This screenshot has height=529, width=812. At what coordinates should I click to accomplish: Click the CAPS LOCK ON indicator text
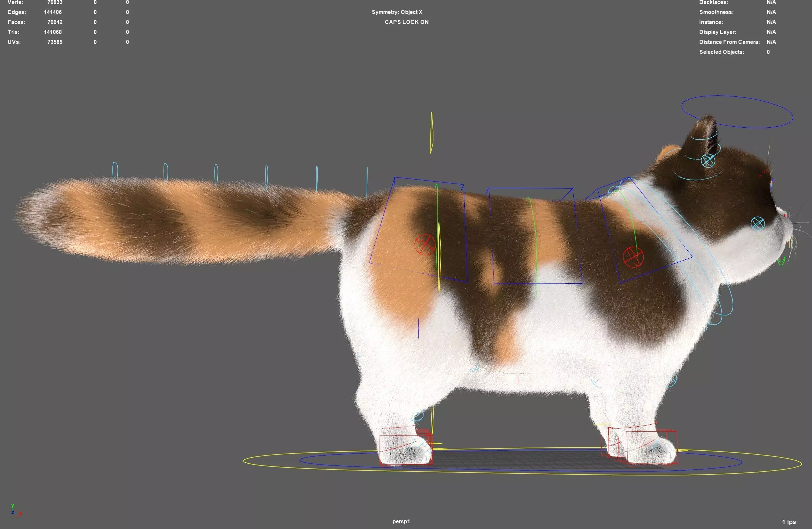click(x=407, y=22)
